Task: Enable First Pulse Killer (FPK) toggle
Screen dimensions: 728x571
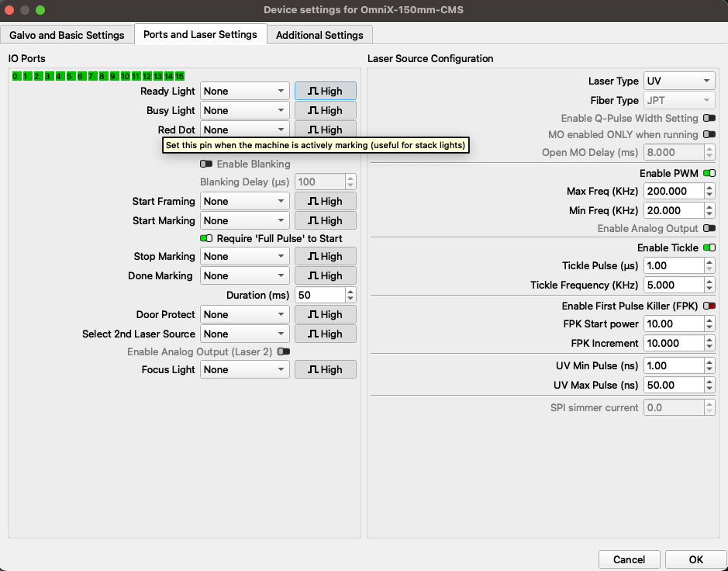Action: point(709,306)
